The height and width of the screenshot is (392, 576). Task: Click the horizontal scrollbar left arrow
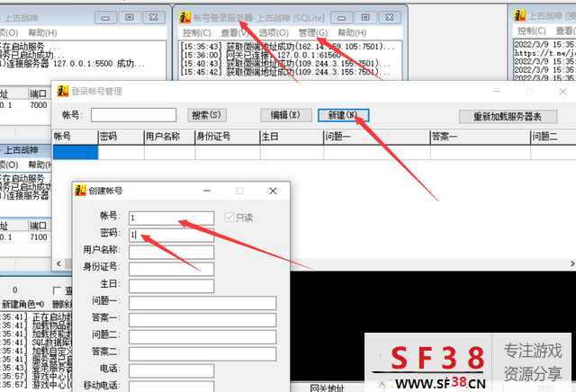58,263
